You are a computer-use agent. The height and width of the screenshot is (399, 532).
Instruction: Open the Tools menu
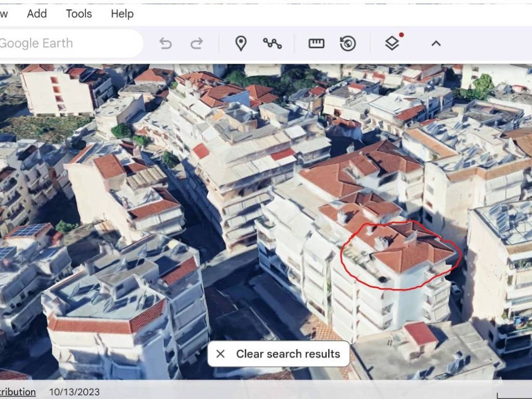(x=78, y=14)
